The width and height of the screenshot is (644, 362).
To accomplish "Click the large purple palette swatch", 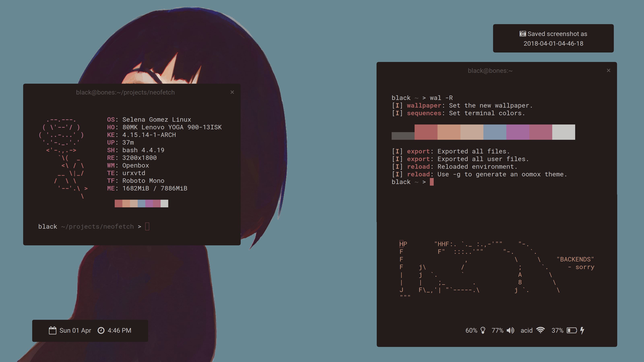I will coord(517,132).
